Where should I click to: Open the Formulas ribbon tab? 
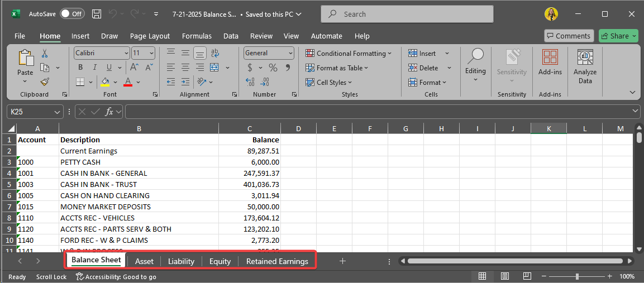coord(197,36)
